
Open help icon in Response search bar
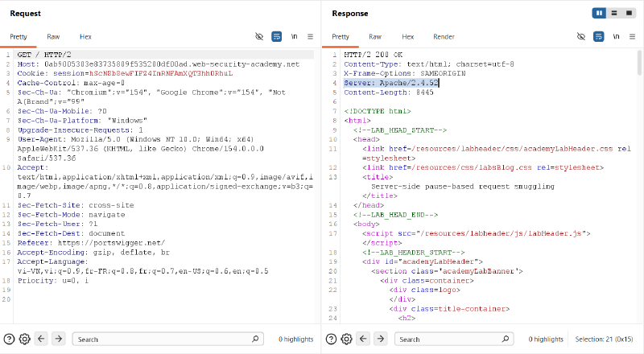[x=331, y=340]
